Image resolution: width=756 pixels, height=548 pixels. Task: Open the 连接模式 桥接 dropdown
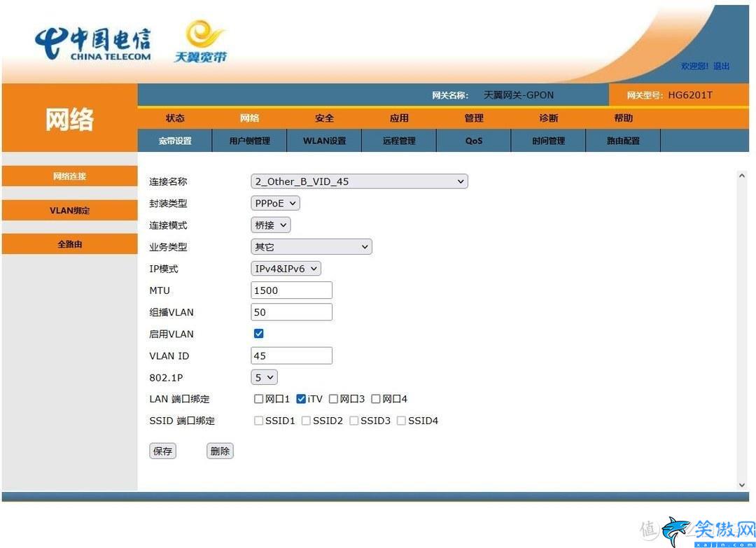pos(270,225)
